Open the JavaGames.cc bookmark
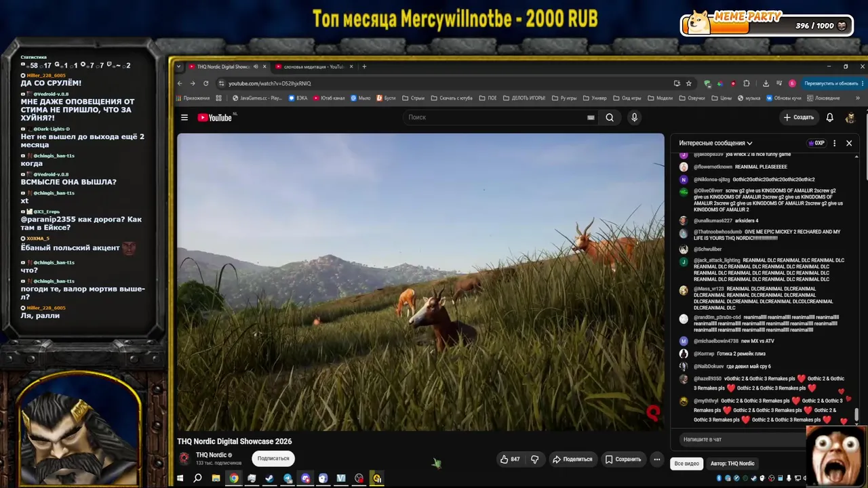This screenshot has width=868, height=488. 258,98
